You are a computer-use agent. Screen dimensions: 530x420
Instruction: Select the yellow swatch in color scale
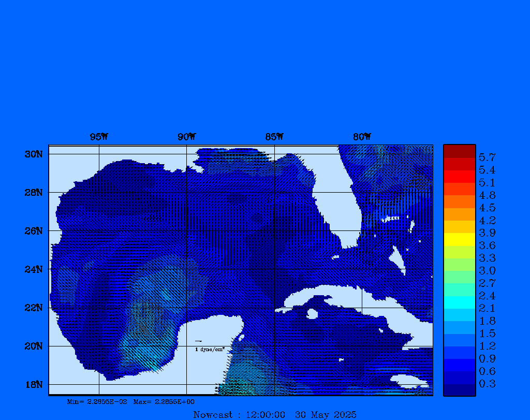click(459, 239)
